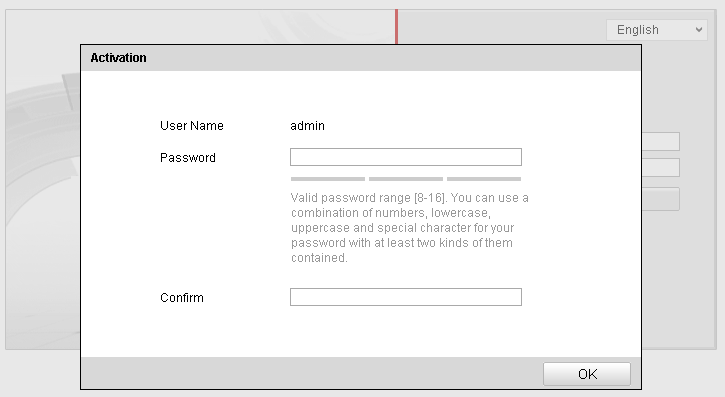Click the Password label
725x397 pixels.
coord(188,158)
